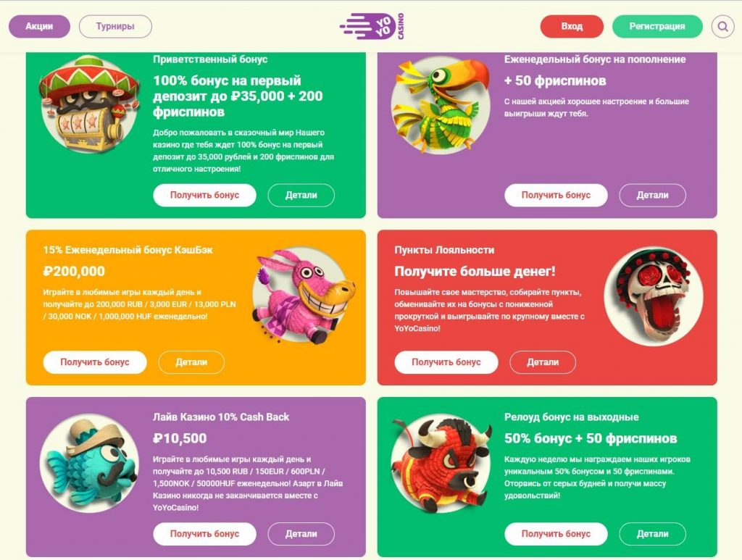The image size is (742, 560).
Task: Click the green Регистрация button
Action: click(x=657, y=27)
